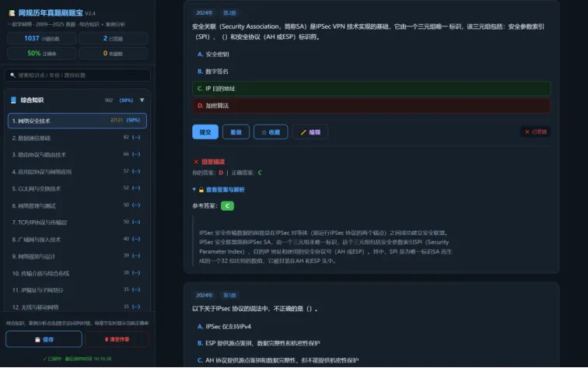The image size is (588, 368).
Task: Pick answer A. IPSec 仅支持IPv4
Action: pos(371,326)
